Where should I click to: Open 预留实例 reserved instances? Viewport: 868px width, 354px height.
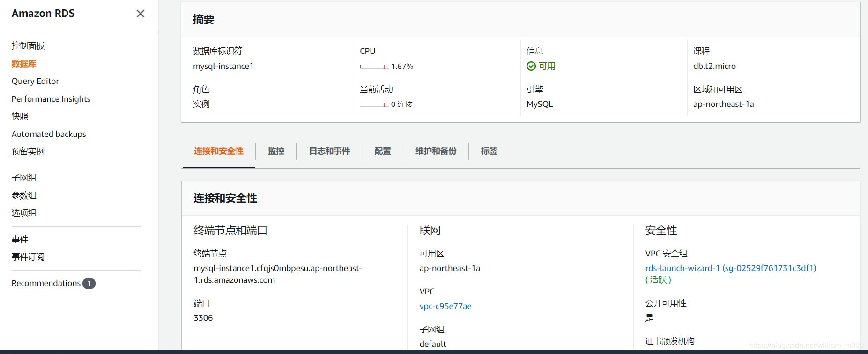pyautogui.click(x=28, y=151)
